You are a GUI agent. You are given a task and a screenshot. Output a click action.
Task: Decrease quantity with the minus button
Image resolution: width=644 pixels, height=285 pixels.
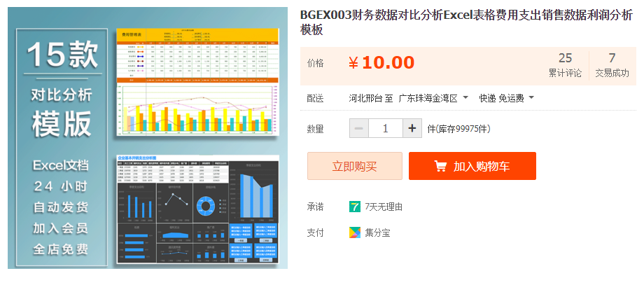[x=359, y=129]
